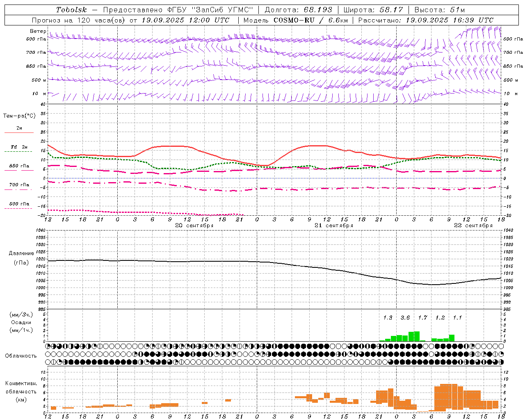Click the longitude value 'Долгота: 68.193'

298,10
